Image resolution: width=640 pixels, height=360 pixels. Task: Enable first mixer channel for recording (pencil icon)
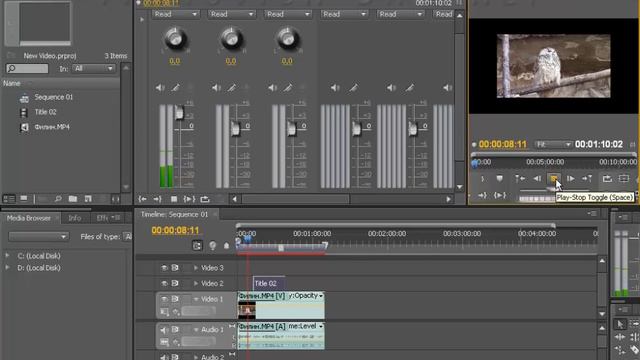coord(176,87)
